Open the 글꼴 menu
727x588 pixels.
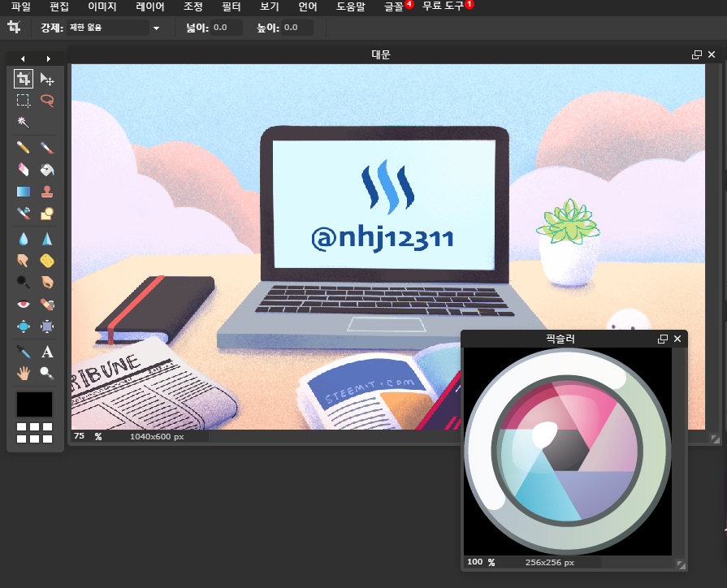394,6
